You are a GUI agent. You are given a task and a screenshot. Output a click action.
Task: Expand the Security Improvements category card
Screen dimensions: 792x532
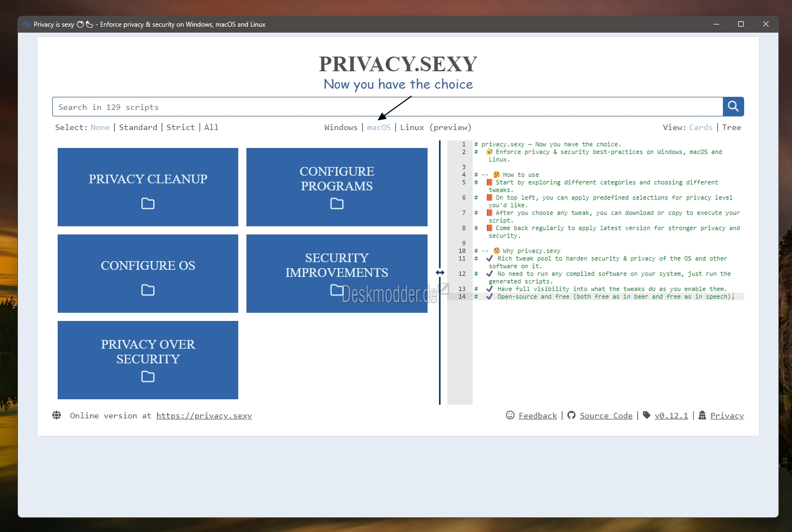[337, 265]
